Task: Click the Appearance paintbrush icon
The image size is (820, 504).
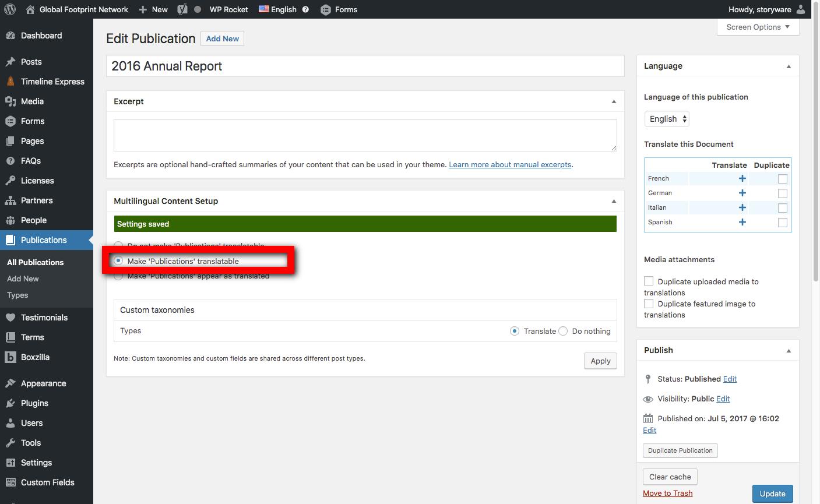Action: click(x=10, y=383)
